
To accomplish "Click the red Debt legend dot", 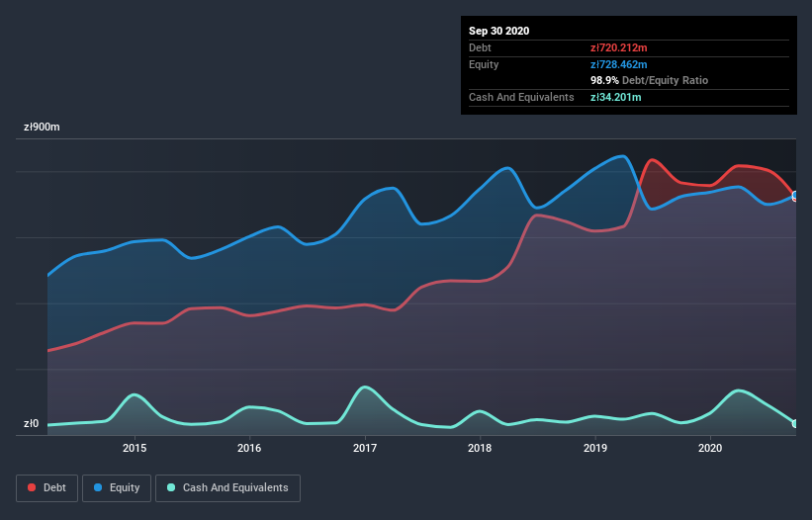I will [32, 487].
